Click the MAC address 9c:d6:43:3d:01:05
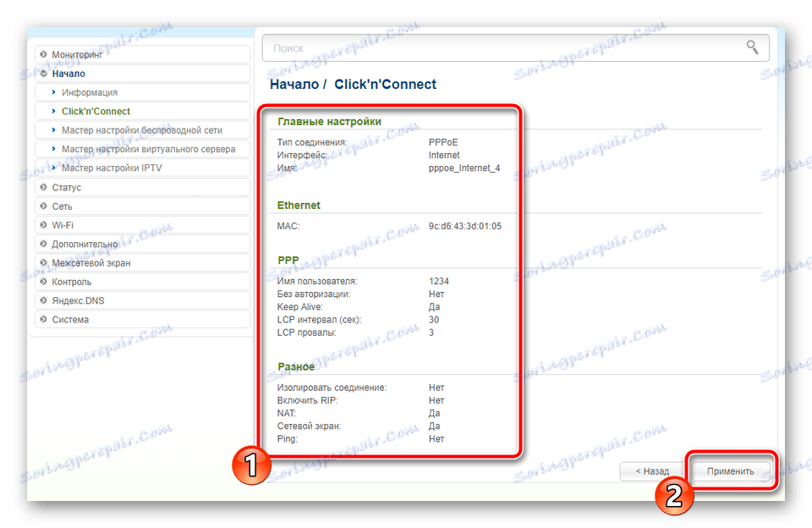This screenshot has height=528, width=812. pyautogui.click(x=465, y=226)
